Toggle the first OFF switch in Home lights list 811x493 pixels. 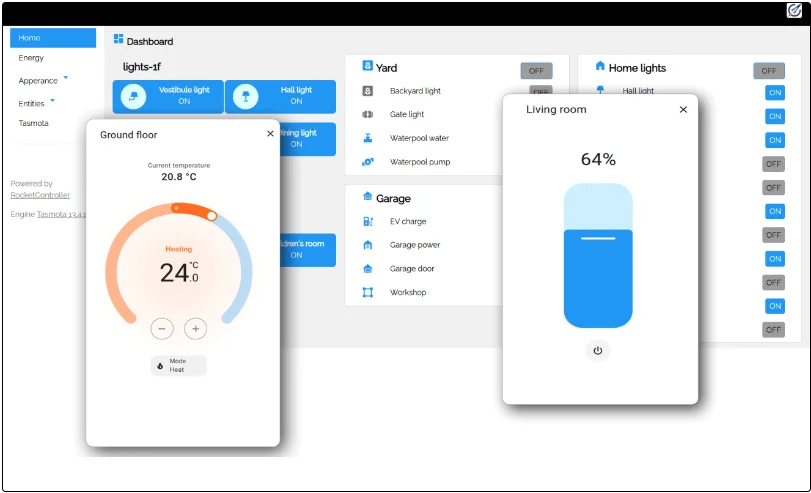click(773, 164)
